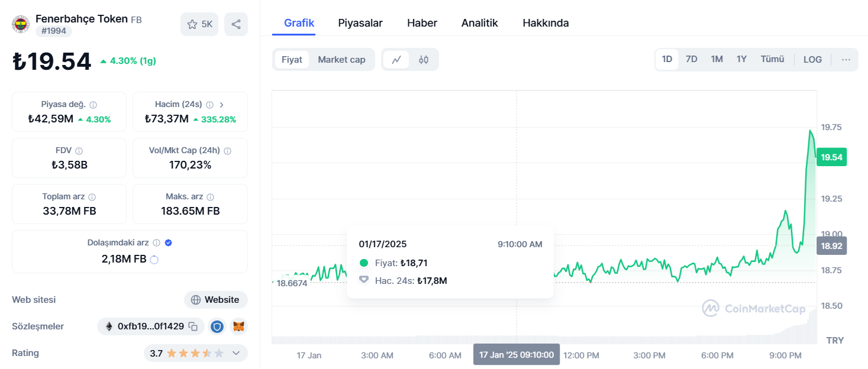Click info icon next to Hacim (24s)
The width and height of the screenshot is (868, 369).
tap(209, 105)
